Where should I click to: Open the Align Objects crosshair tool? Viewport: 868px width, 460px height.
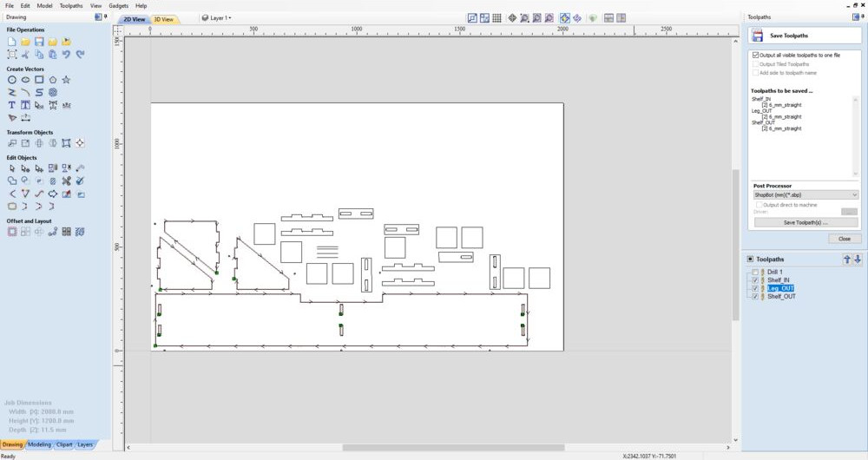point(80,143)
